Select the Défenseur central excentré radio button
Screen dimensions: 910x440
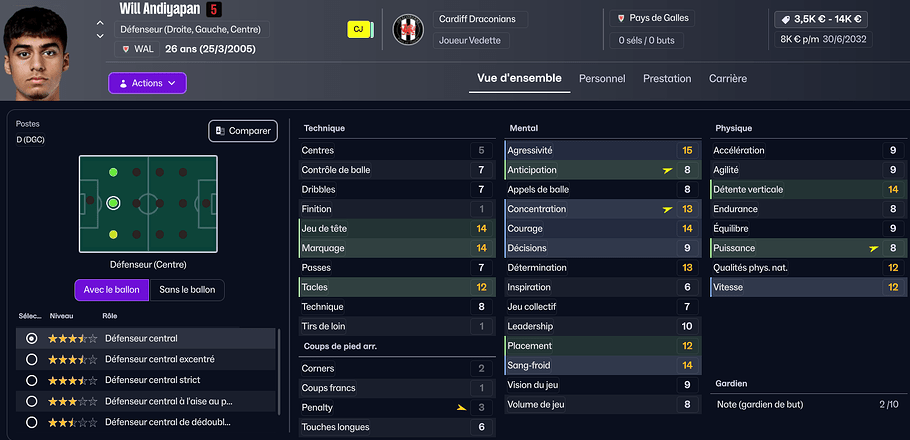point(32,359)
